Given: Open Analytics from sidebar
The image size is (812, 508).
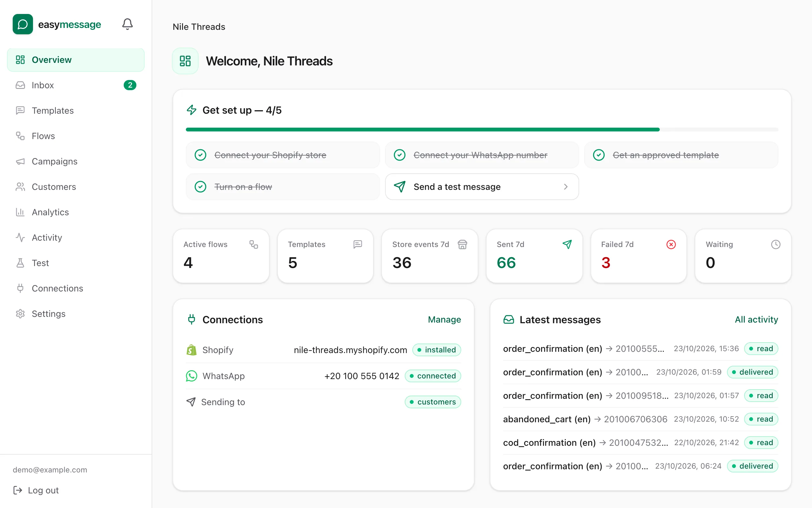Looking at the screenshot, I should pyautogui.click(x=76, y=212).
